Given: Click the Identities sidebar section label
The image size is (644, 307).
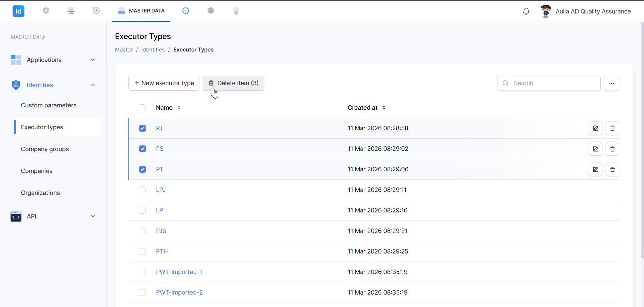Looking at the screenshot, I should tap(40, 85).
